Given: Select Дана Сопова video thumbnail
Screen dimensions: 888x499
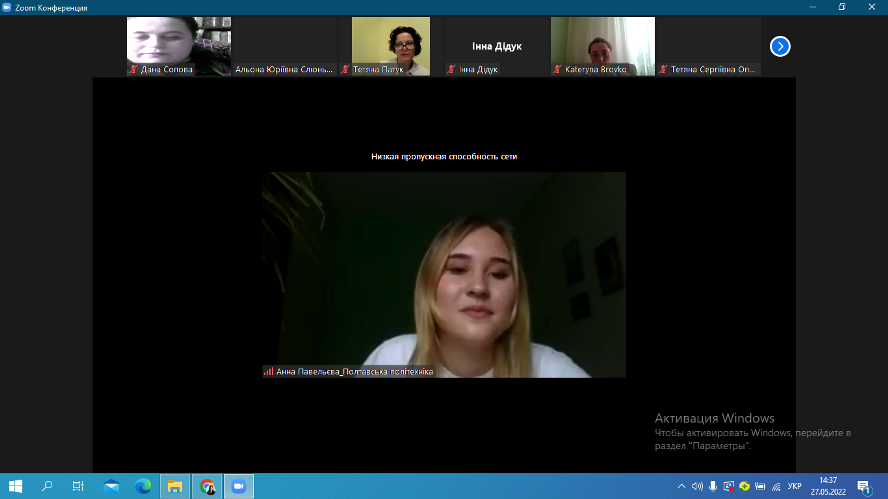Looking at the screenshot, I should coord(179,46).
